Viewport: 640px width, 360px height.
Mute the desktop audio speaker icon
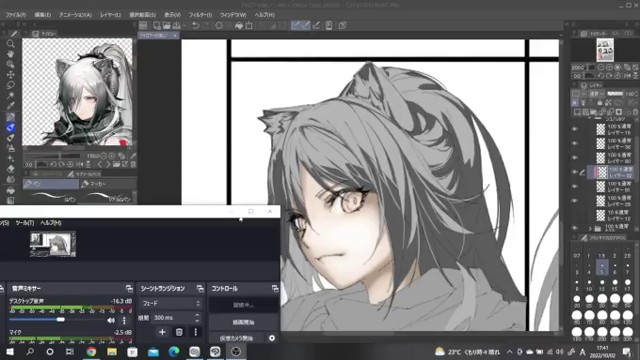tap(111, 320)
